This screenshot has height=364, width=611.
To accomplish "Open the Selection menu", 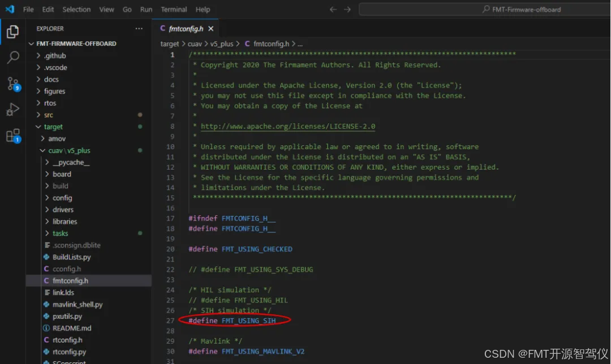I will (x=76, y=10).
